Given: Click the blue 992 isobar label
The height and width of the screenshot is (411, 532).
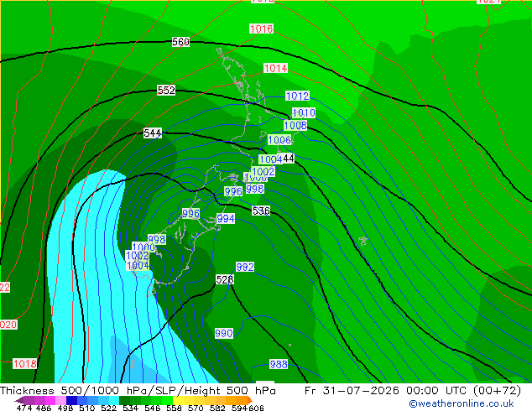Looking at the screenshot, I should [245, 267].
